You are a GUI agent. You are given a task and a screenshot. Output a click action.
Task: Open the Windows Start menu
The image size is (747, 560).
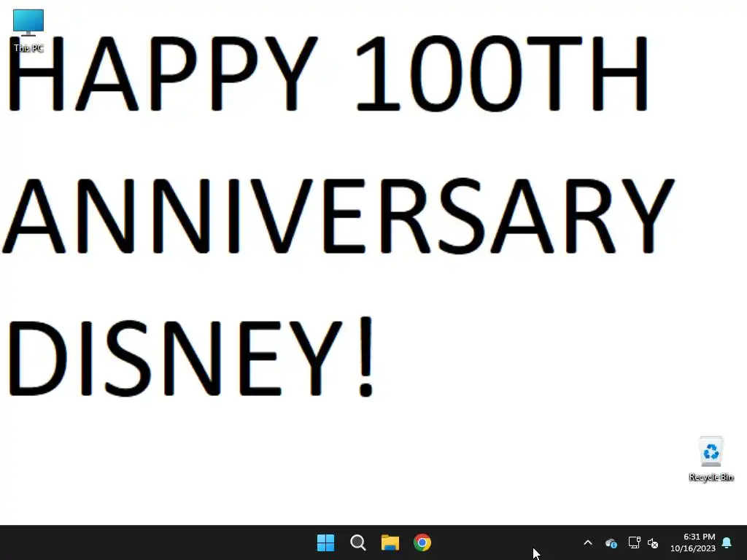pos(326,542)
